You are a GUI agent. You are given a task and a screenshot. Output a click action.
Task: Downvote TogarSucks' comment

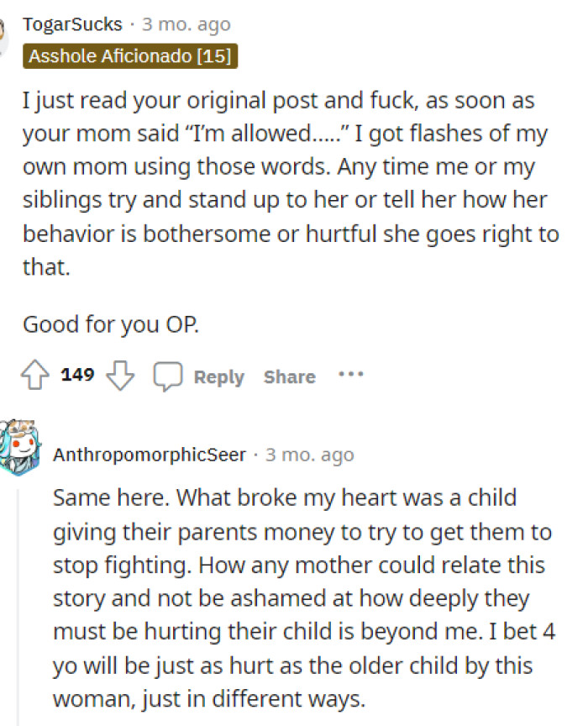[x=120, y=375]
